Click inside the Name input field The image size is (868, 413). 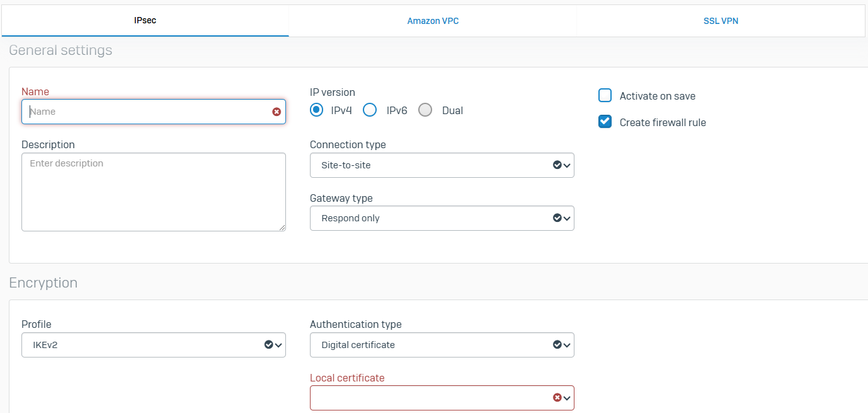[145, 112]
